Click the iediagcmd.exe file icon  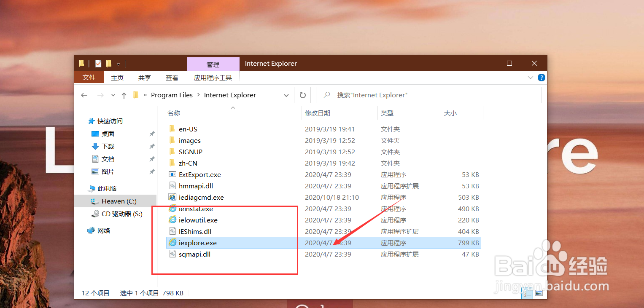point(172,197)
